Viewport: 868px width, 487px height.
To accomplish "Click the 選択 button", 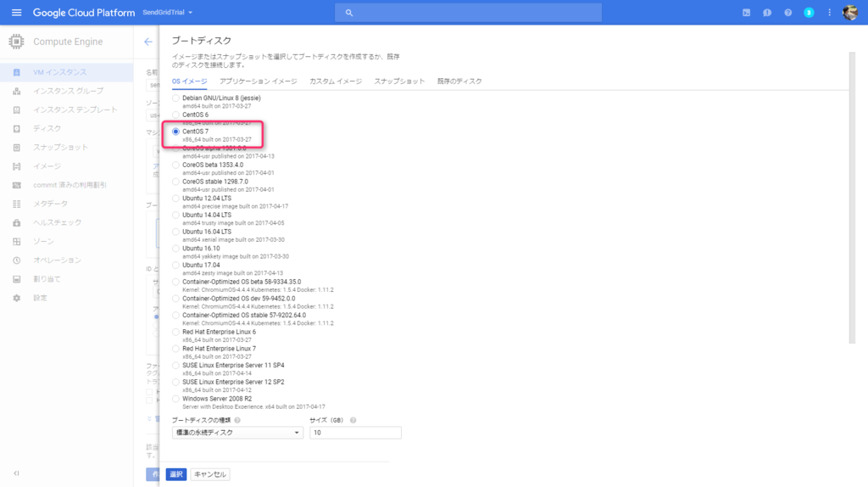I will pos(176,474).
